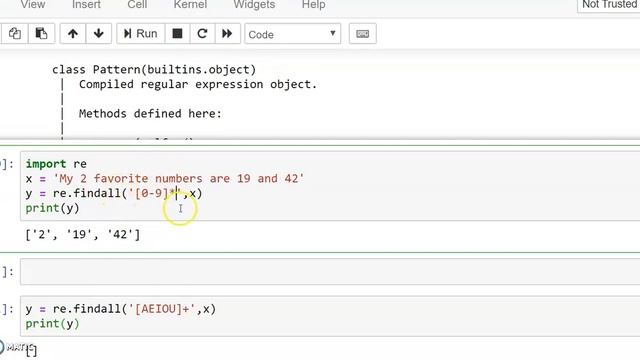This screenshot has height=360, width=640.
Task: Interrupt the kernel with the stop icon
Action: (177, 33)
